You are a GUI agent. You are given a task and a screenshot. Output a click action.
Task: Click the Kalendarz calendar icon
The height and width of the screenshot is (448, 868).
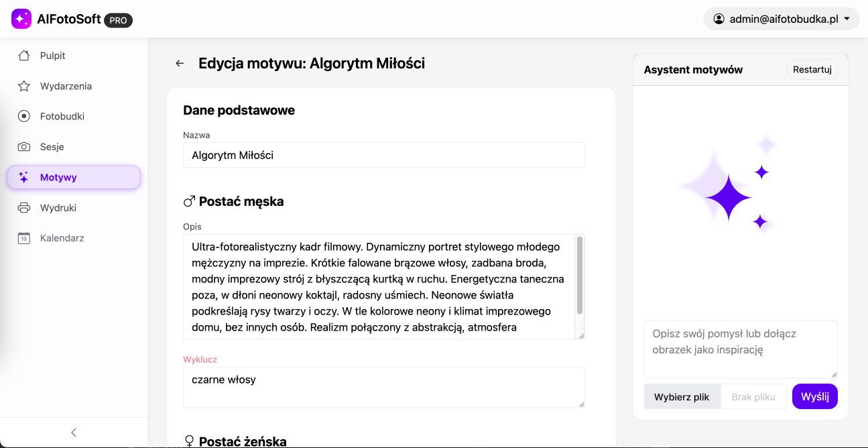[24, 238]
